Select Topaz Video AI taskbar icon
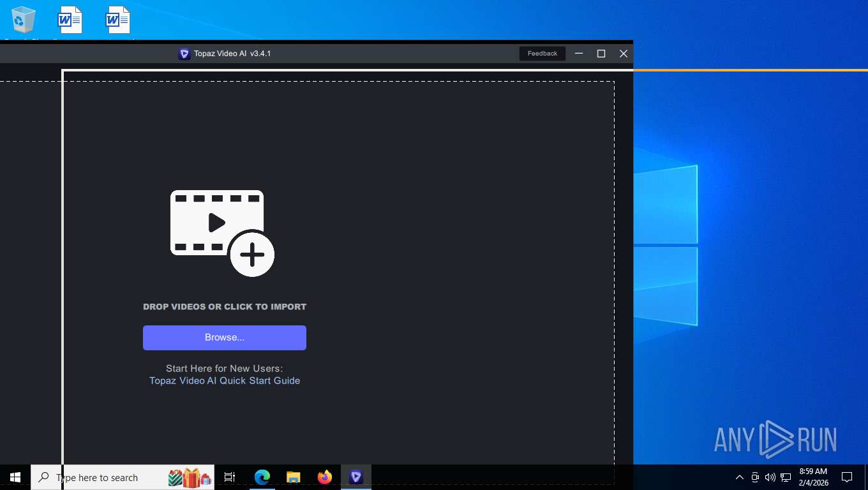This screenshot has width=868, height=490. click(356, 477)
